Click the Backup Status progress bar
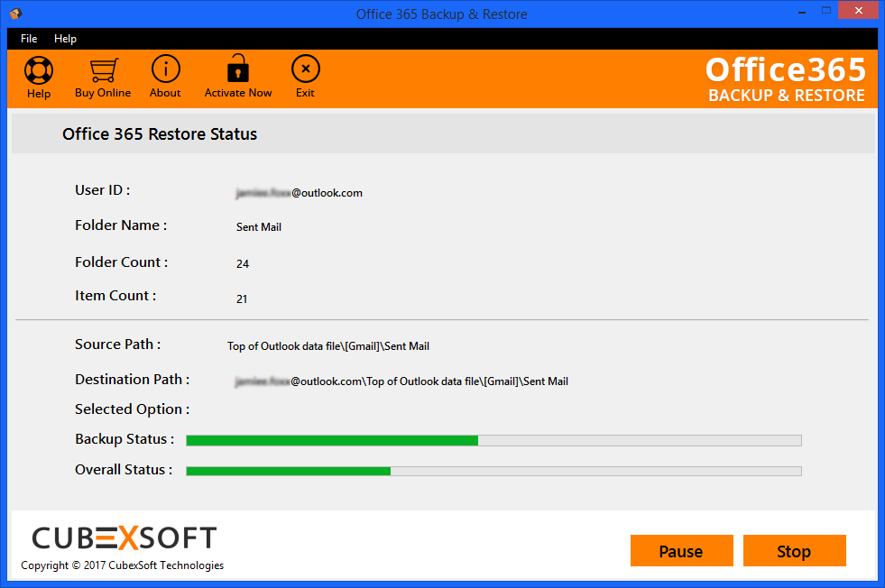The image size is (885, 588). pyautogui.click(x=493, y=440)
